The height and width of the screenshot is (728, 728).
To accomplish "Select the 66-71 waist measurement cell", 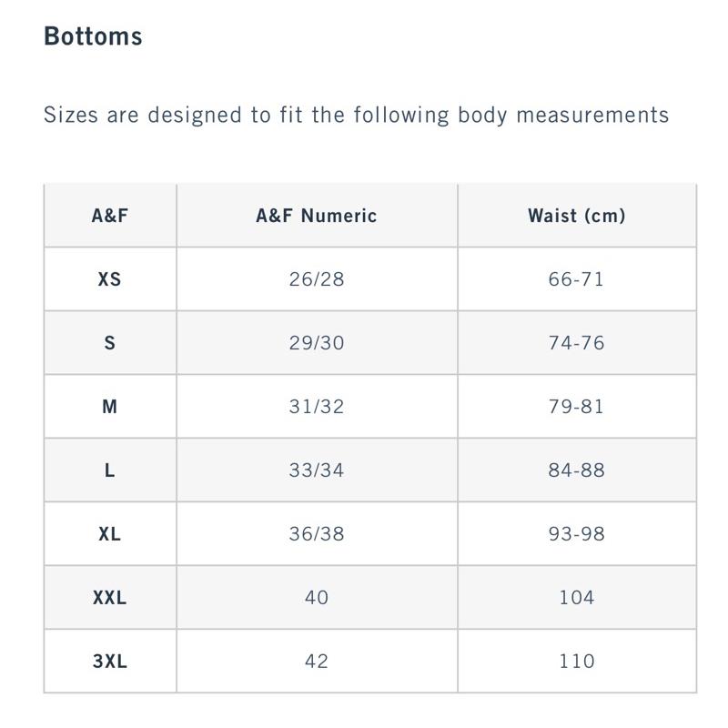I will (577, 279).
